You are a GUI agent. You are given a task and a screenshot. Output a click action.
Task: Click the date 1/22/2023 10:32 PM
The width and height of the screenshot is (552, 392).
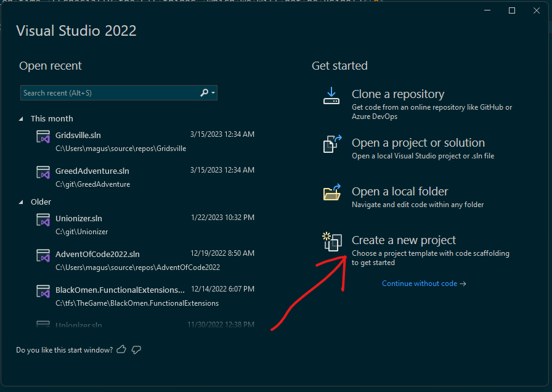222,218
